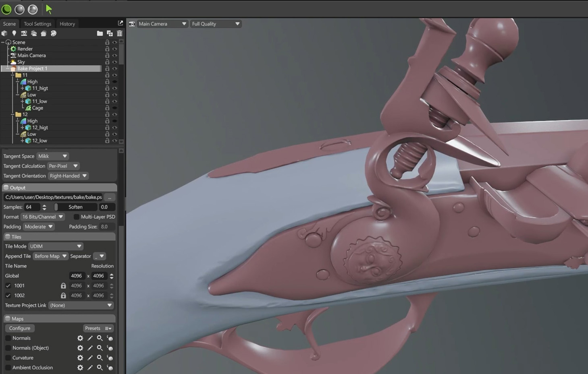Image resolution: width=588 pixels, height=374 pixels.
Task: Toggle visibility of the Sky object
Action: [115, 62]
